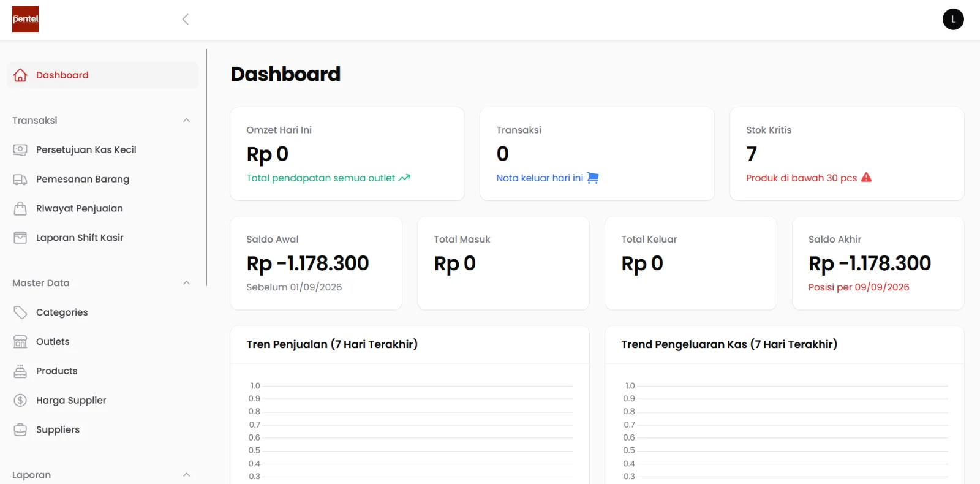Screen dimensions: 980x484
Task: Click 'Produk di bawah 30 pcs' text
Action: click(x=801, y=178)
